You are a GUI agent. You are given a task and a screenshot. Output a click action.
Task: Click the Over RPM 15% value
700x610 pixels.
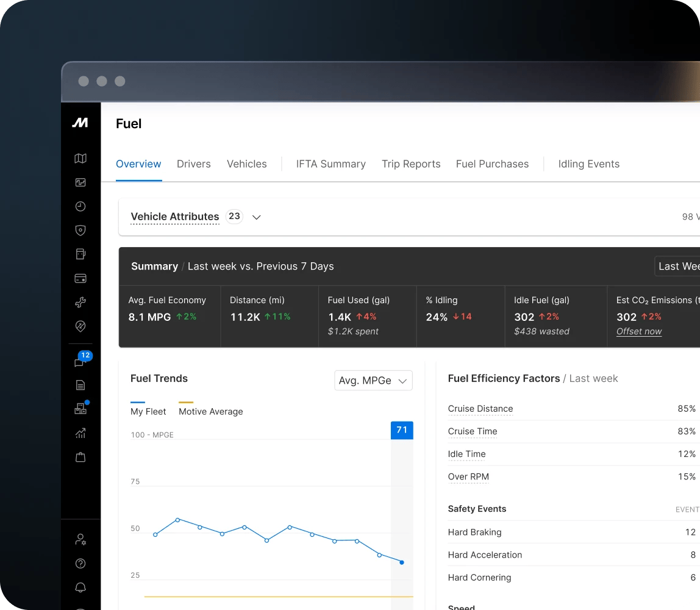pos(686,477)
